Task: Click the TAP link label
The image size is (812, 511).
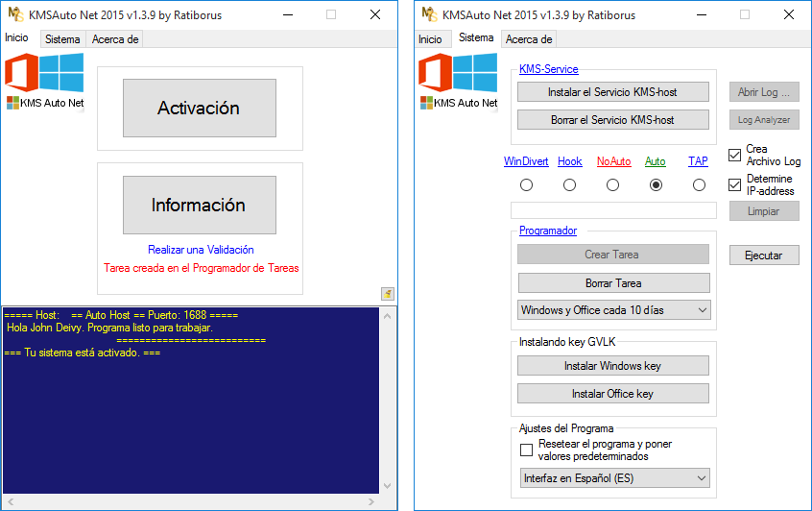Action: coord(698,161)
